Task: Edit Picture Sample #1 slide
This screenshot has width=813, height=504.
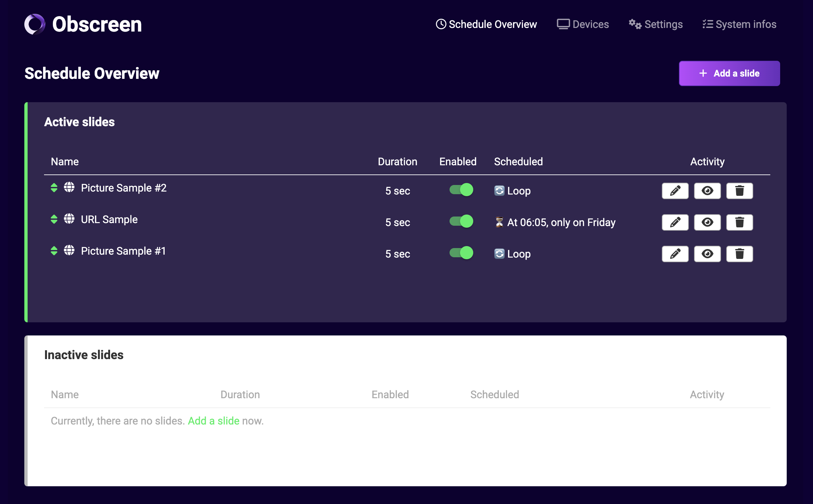Action: point(675,254)
